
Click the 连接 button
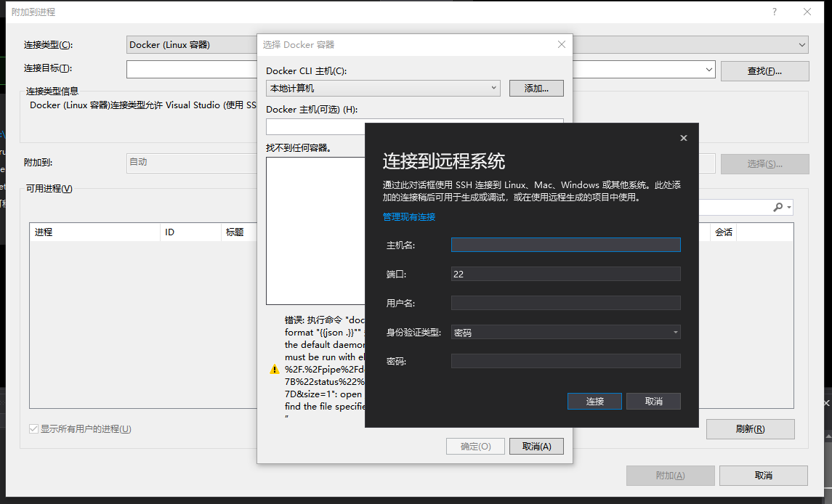(x=594, y=401)
